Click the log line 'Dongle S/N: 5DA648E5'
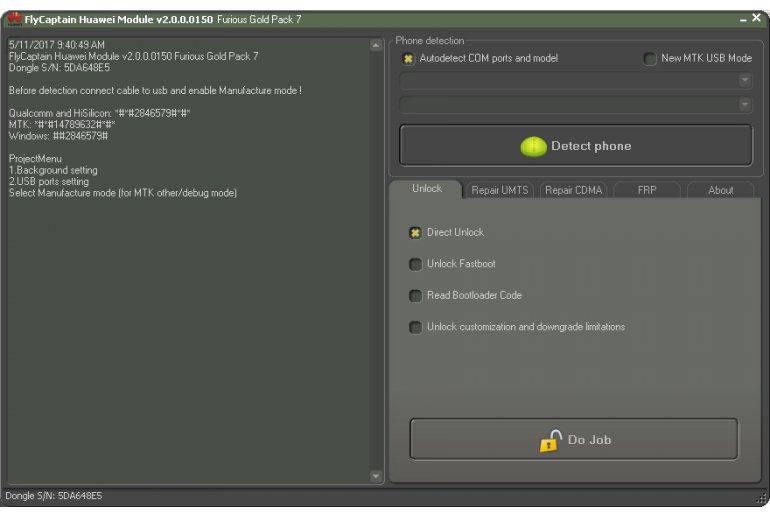Viewport: 770px width, 518px height. point(59,68)
